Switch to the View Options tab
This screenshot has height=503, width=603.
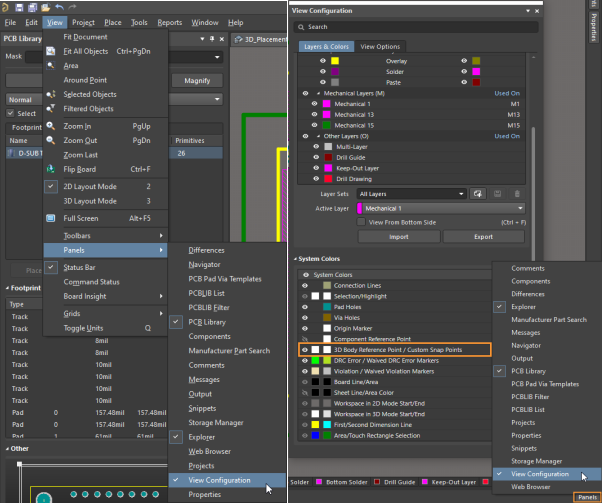(379, 46)
